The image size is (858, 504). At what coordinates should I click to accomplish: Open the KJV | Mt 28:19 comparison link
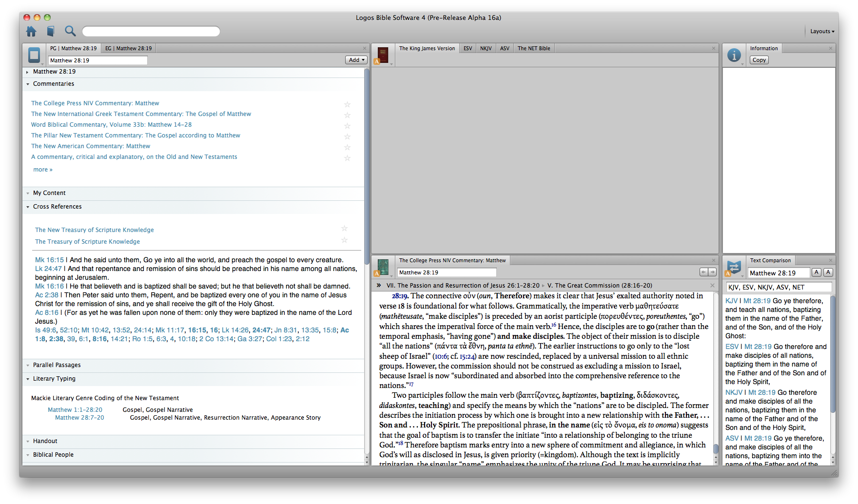[x=748, y=301]
